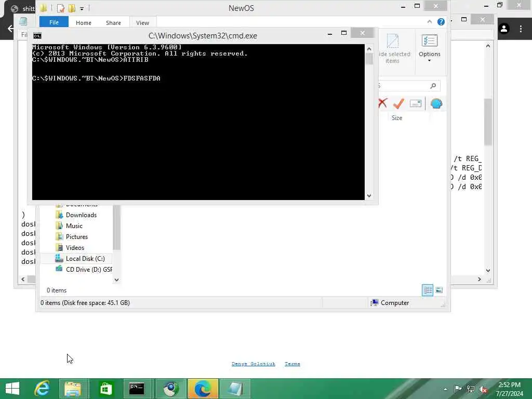Click the browser back arrow

pyautogui.click(x=10, y=29)
